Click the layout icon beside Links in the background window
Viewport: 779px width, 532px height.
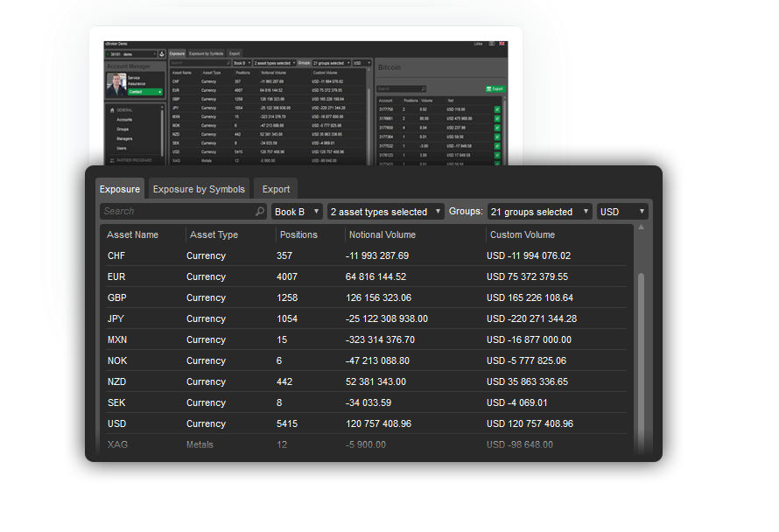tap(491, 44)
